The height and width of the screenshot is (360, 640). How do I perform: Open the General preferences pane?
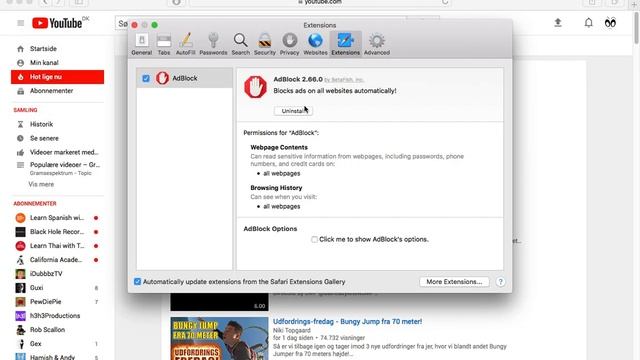142,44
